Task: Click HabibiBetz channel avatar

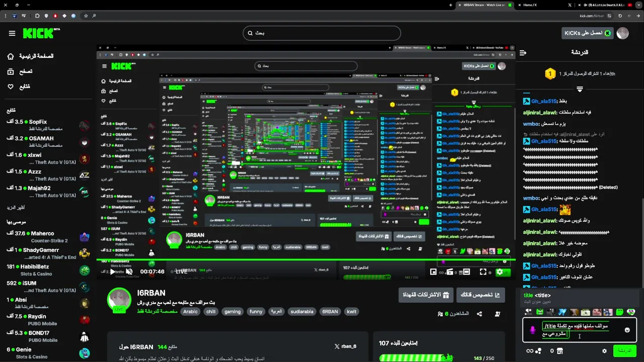Action: point(85,270)
